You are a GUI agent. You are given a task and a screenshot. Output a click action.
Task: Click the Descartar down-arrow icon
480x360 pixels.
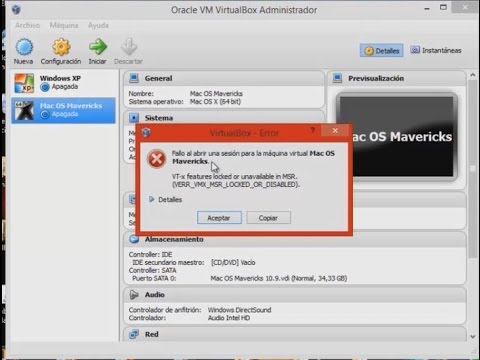[129, 47]
